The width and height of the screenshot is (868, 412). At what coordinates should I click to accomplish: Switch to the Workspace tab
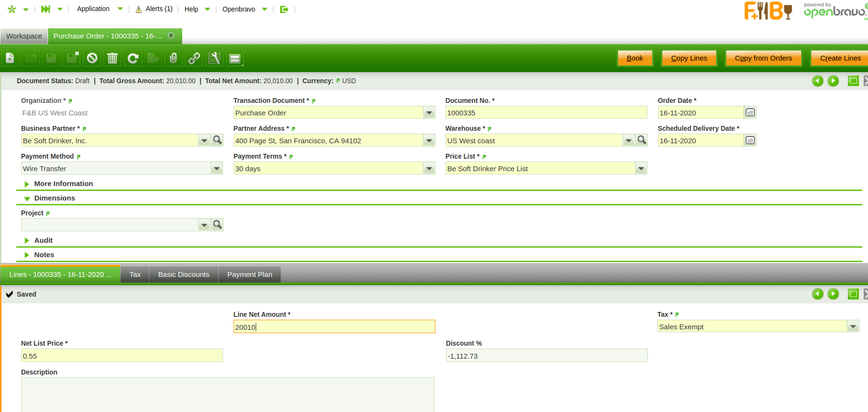click(24, 36)
